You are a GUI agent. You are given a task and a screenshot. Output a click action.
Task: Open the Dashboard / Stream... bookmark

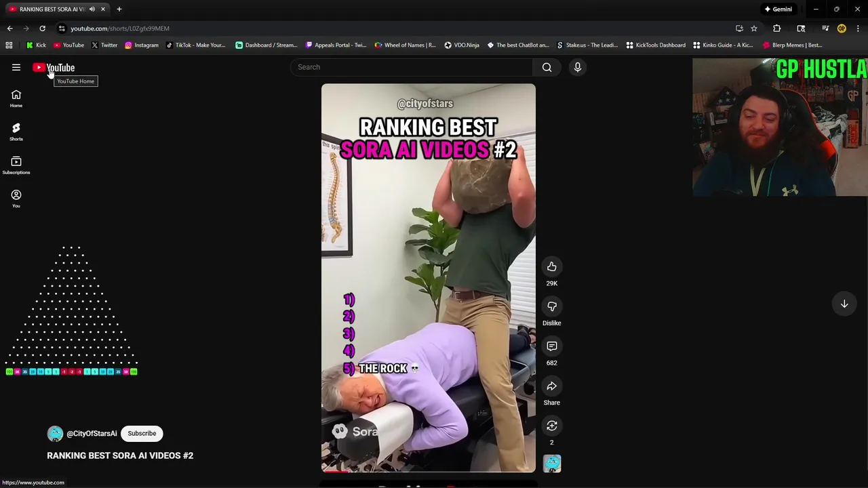(267, 45)
